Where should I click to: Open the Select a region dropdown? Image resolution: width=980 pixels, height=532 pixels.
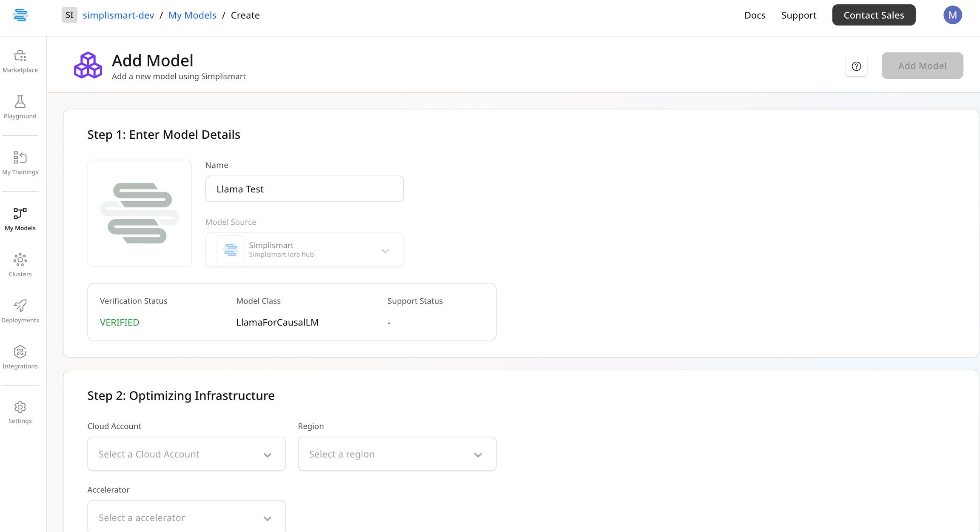[x=397, y=454]
